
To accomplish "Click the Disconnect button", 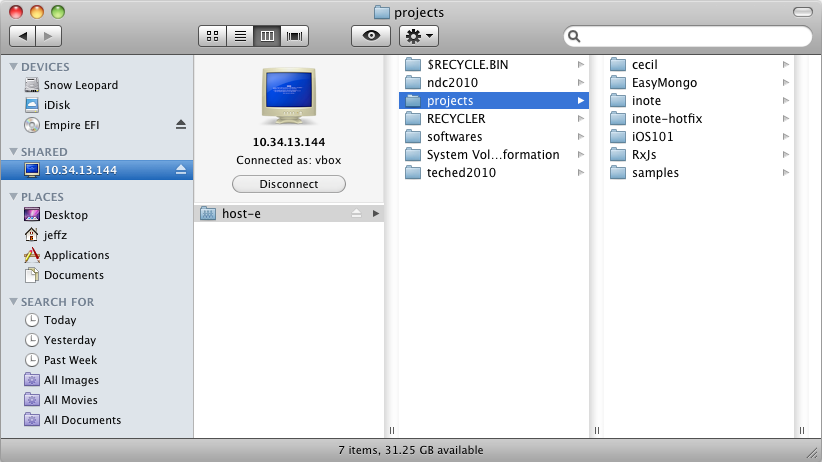I will coord(289,184).
